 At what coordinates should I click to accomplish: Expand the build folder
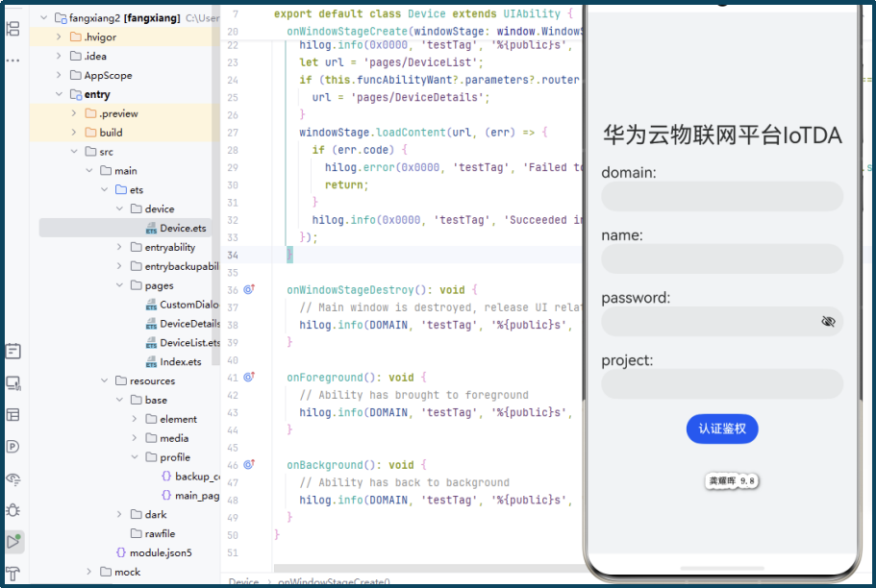(74, 133)
